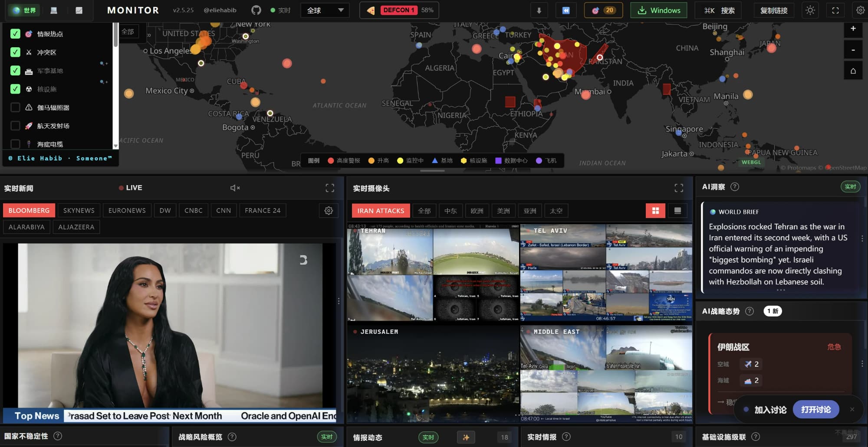Switch webcams to grid view layout

coord(655,211)
